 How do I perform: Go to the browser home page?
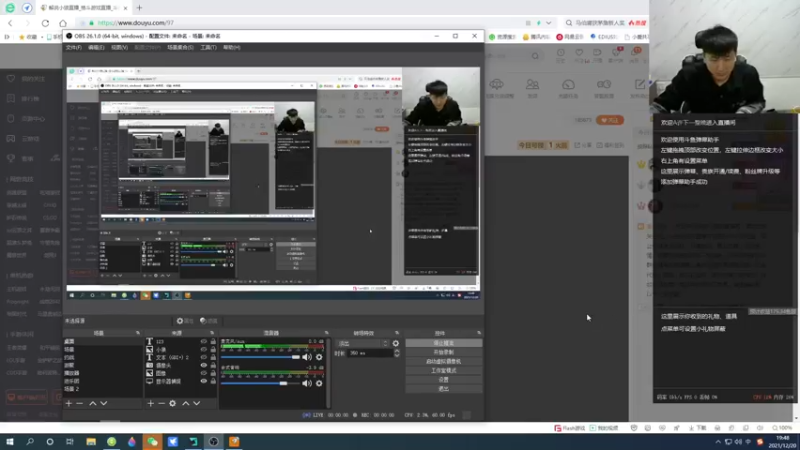(x=63, y=23)
